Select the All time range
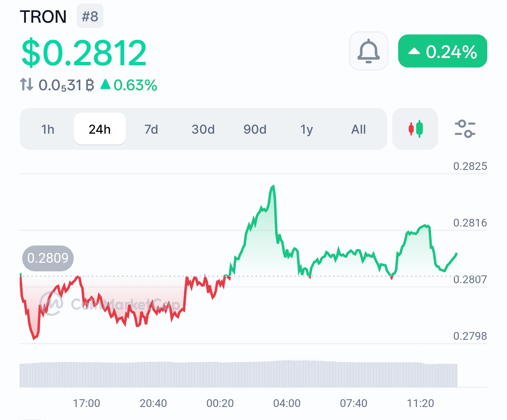Viewport: 507px width, 420px height. coord(358,129)
